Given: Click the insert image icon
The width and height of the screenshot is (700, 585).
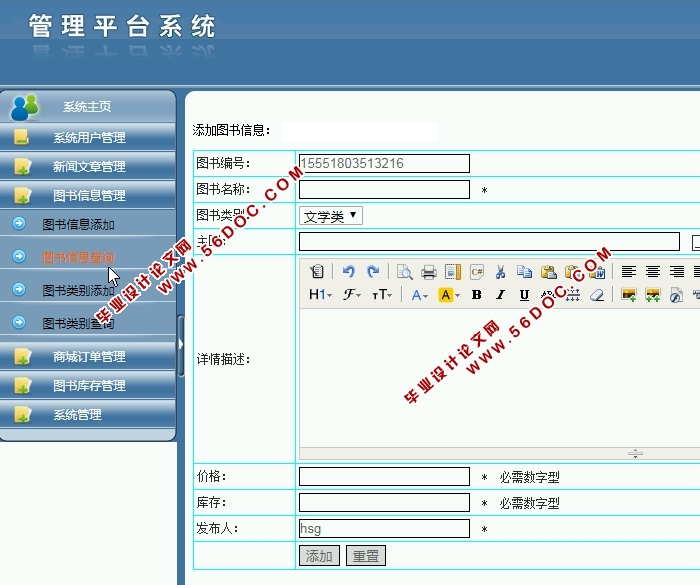Looking at the screenshot, I should point(628,295).
